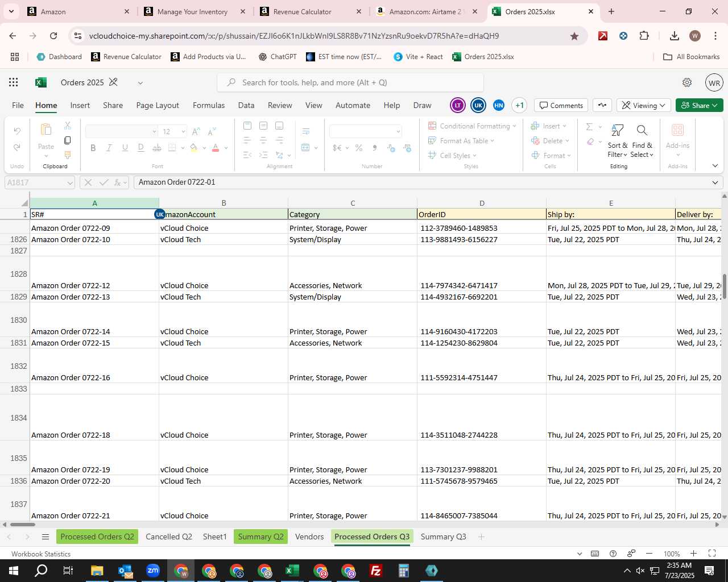This screenshot has height=582, width=728.
Task: Open the File menu
Action: pyautogui.click(x=18, y=105)
